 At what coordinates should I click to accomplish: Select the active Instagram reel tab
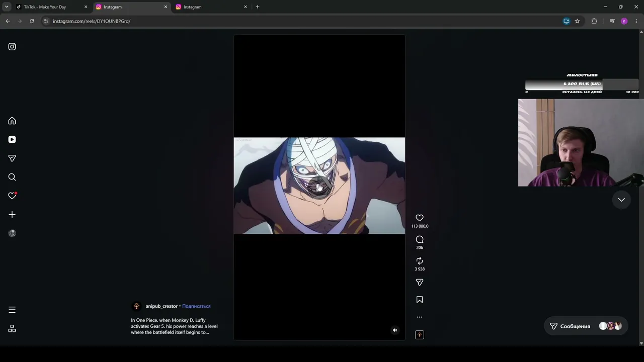[132, 7]
